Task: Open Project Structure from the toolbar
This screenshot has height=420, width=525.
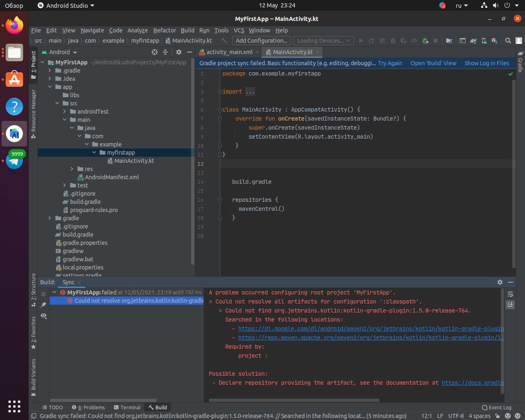Action: [x=449, y=41]
